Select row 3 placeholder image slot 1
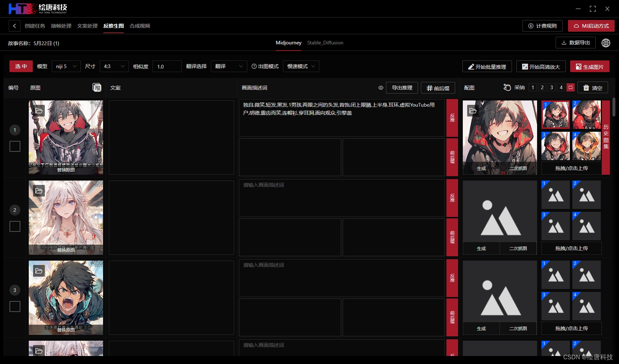 556,275
